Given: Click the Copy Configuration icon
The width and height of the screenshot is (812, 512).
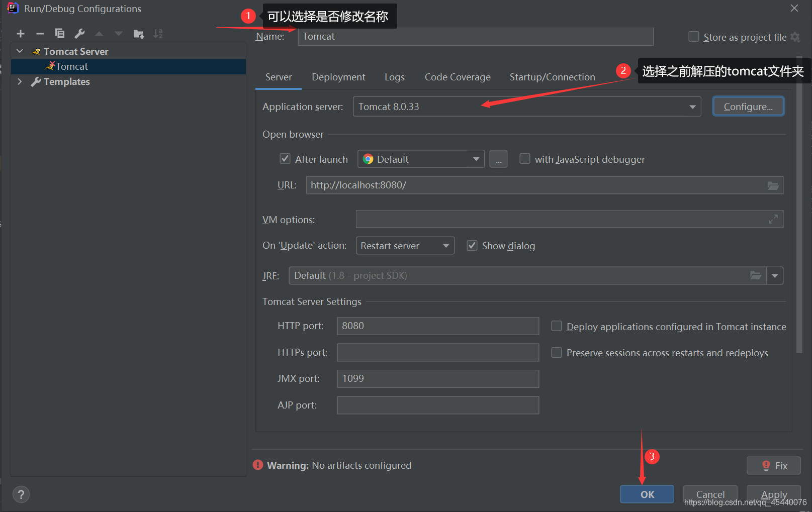Looking at the screenshot, I should pyautogui.click(x=60, y=34).
